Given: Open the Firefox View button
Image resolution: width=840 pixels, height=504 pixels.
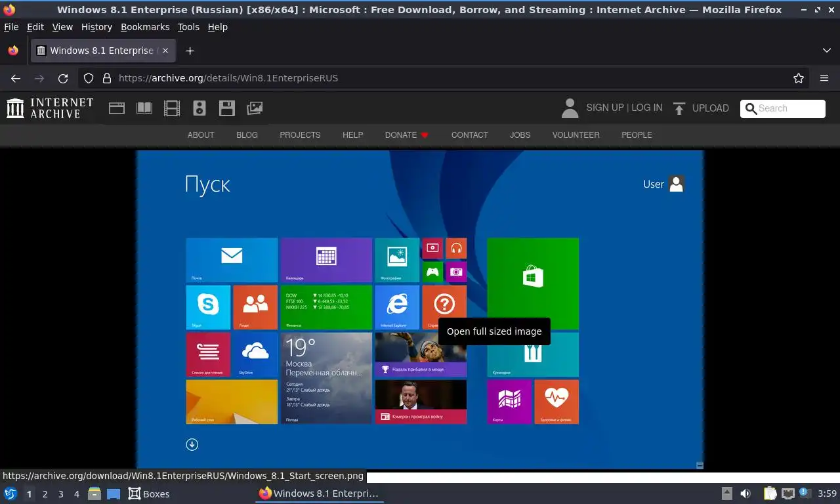Looking at the screenshot, I should point(13,51).
